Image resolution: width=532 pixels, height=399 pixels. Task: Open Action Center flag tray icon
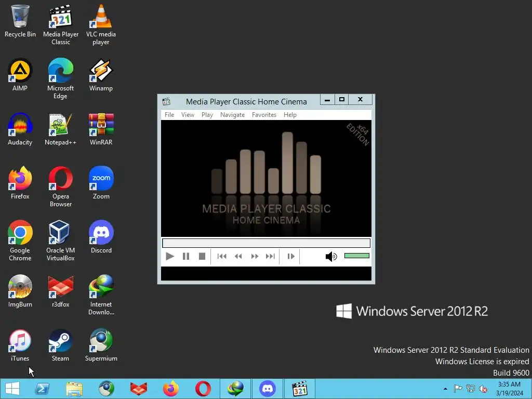[x=458, y=389]
